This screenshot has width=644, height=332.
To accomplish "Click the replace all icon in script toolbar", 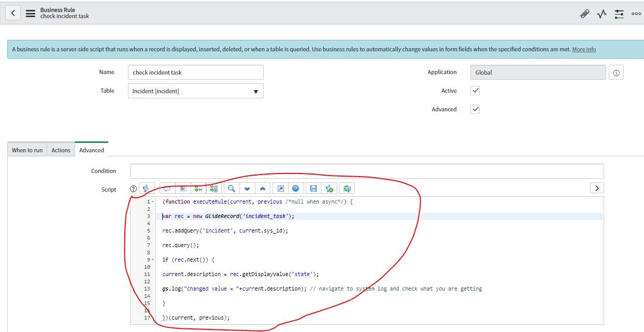I will (214, 189).
